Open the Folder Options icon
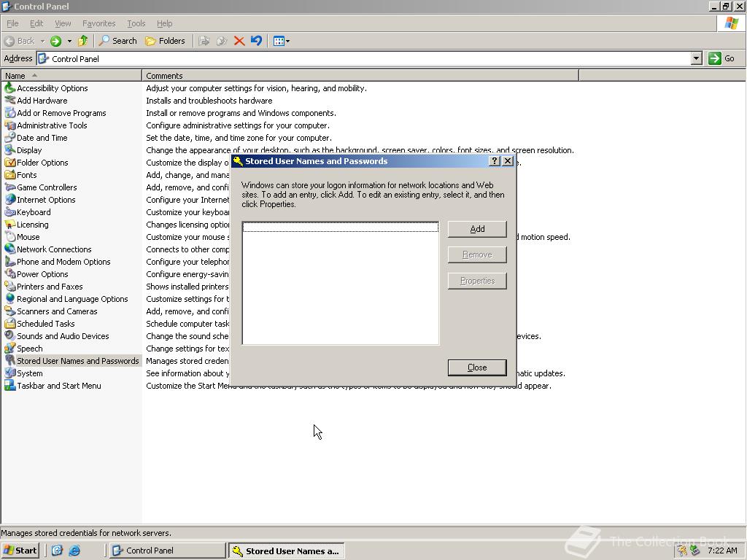747x560 pixels. click(x=10, y=163)
